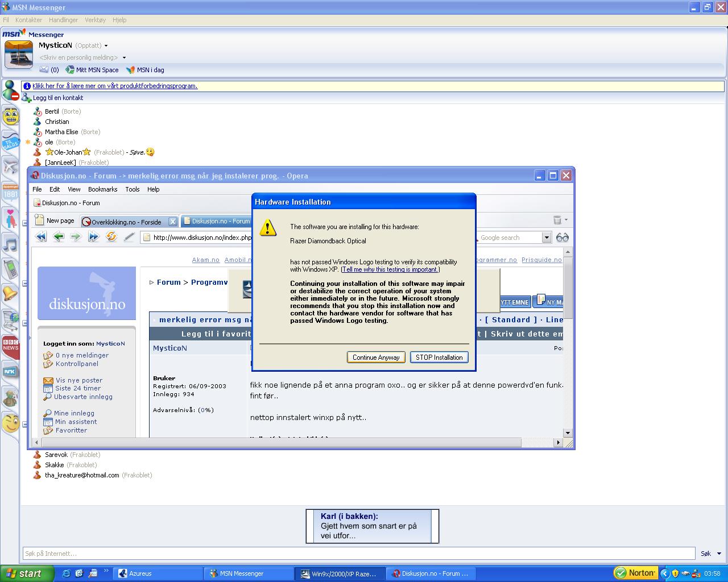Select contact Bertil in MSN list
728x582 pixels.
[x=52, y=111]
